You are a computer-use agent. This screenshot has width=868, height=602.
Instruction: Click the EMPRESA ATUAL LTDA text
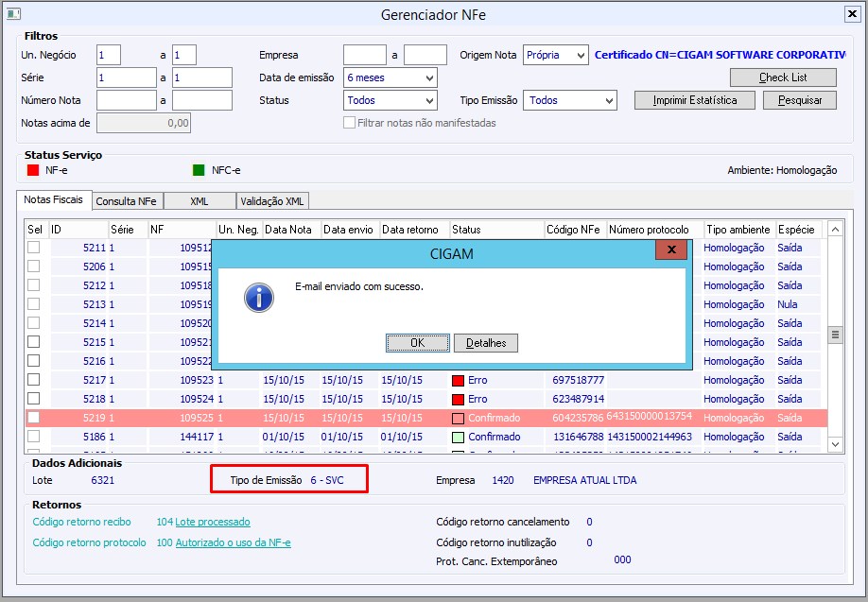click(584, 480)
